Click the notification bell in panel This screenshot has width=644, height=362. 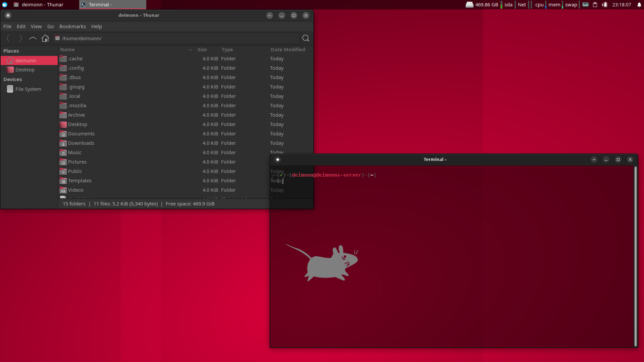[639, 5]
